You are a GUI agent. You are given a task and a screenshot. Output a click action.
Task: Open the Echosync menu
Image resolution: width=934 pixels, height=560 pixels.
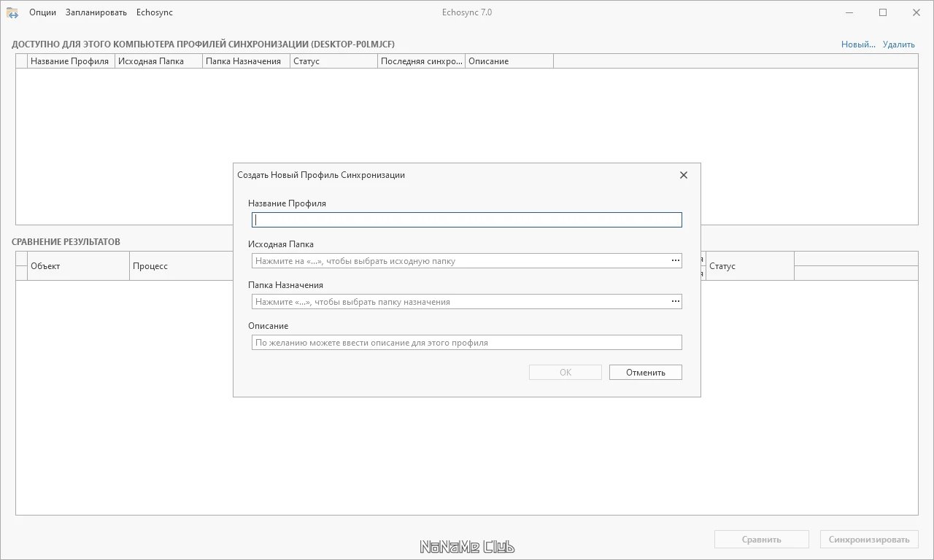[154, 12]
